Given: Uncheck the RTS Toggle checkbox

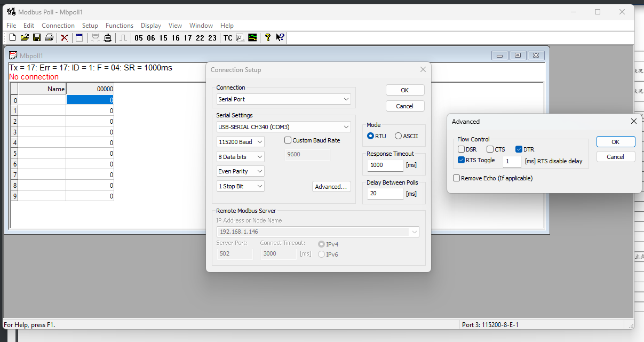Looking at the screenshot, I should pos(462,160).
